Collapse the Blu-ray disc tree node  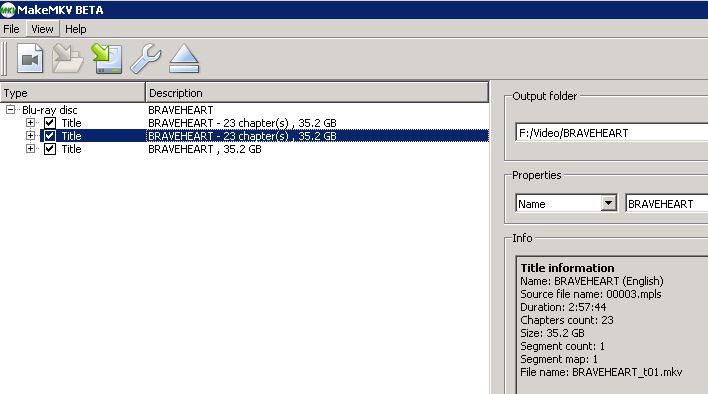10,110
